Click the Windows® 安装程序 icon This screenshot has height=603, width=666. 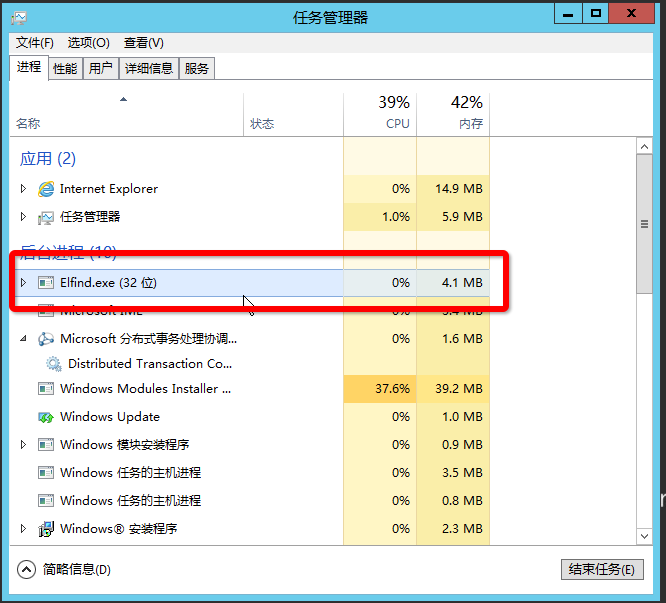pos(46,529)
